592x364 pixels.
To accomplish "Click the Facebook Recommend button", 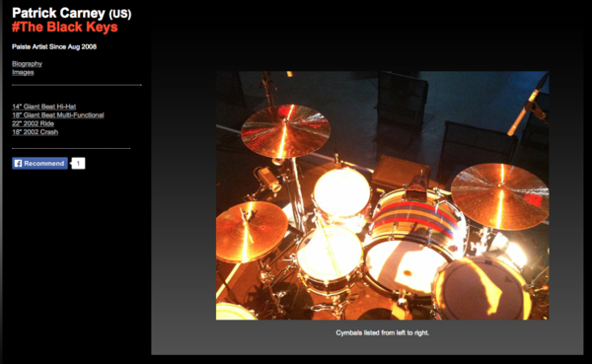I will pyautogui.click(x=39, y=163).
